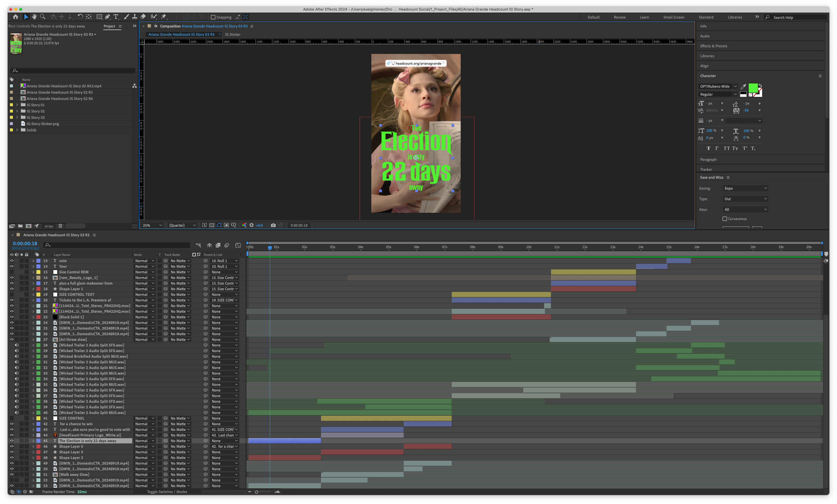Open the font style dropdown Regular

[718, 94]
